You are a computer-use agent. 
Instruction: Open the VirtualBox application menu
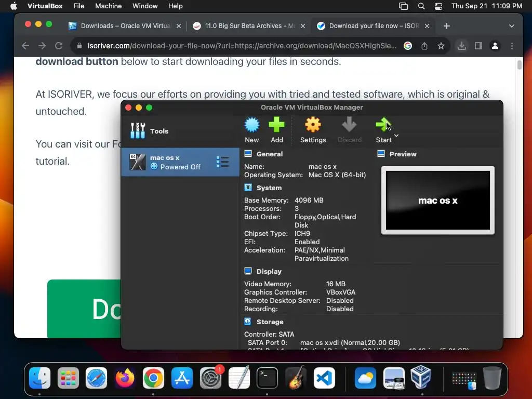(45, 6)
